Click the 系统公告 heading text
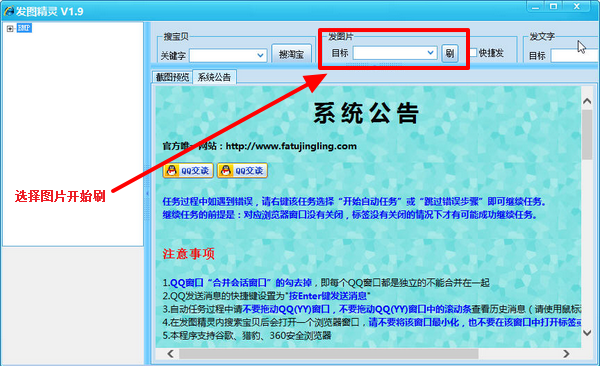 coord(366,113)
